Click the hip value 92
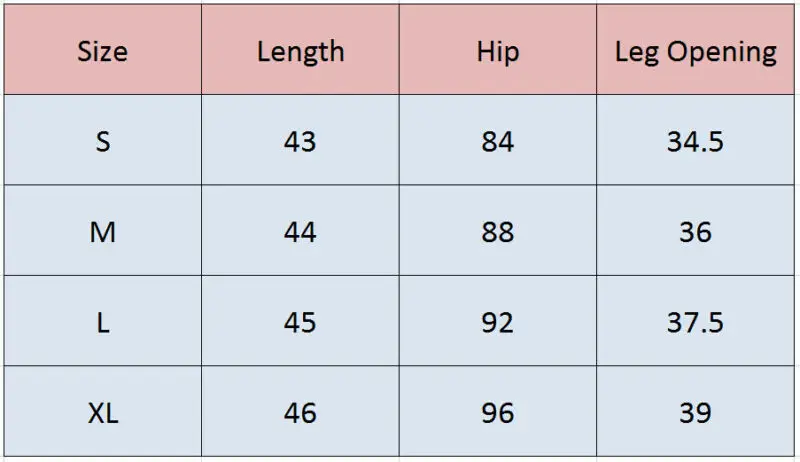This screenshot has width=800, height=462. [x=497, y=322]
